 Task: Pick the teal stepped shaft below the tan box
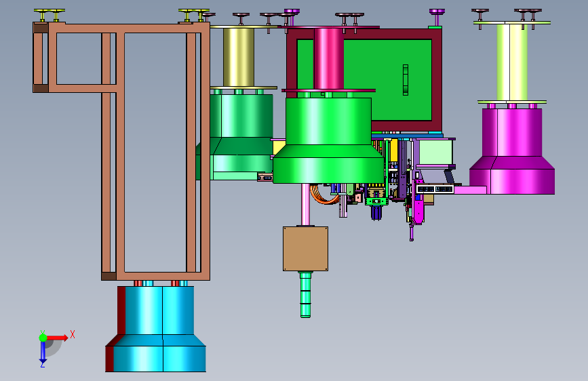click(x=305, y=295)
